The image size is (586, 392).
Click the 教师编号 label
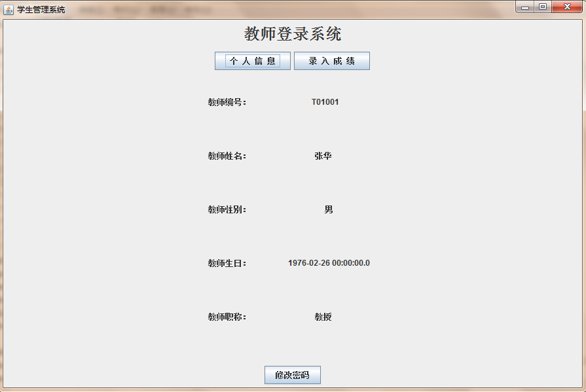227,102
